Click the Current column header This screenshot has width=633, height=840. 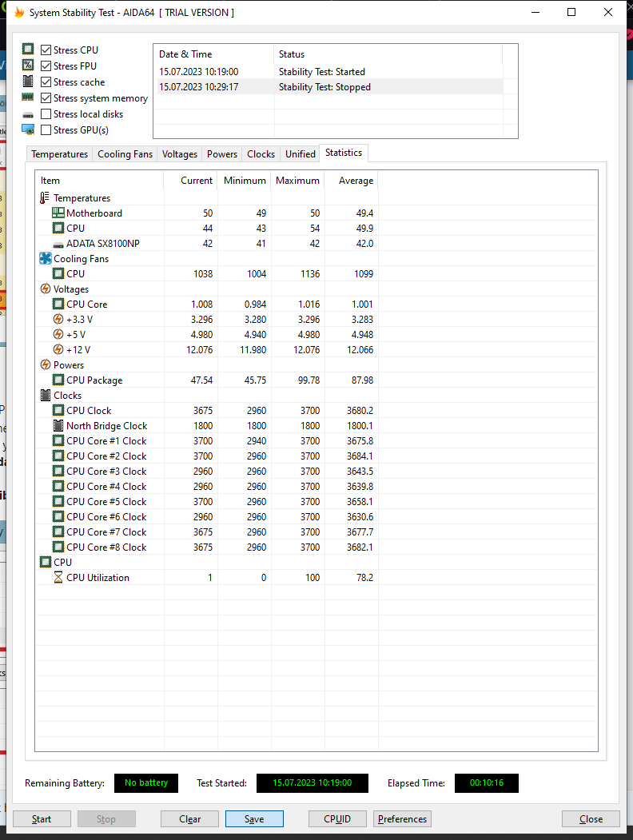point(191,181)
